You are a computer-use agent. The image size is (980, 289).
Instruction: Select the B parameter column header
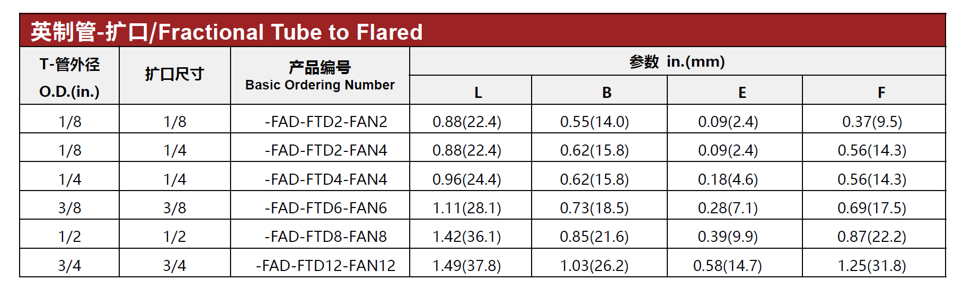tap(599, 91)
